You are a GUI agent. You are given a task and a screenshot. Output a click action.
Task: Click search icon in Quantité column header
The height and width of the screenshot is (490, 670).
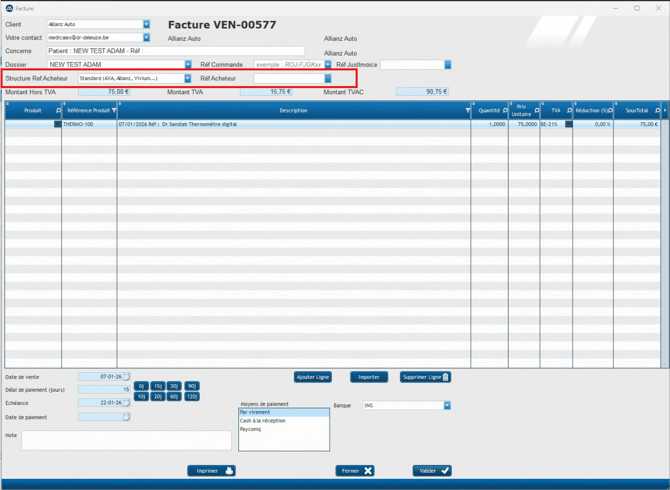click(504, 111)
